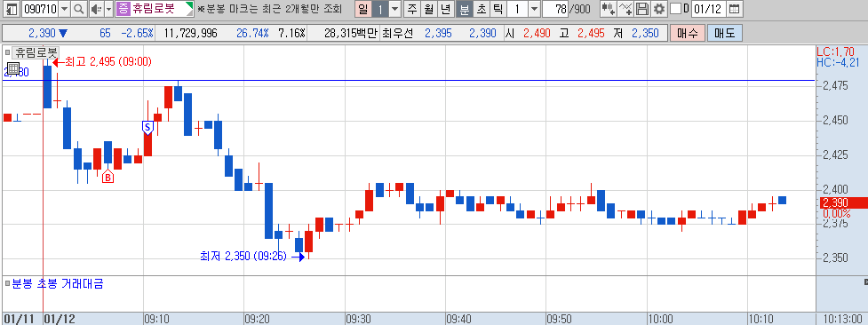Click the candle count field 78

[x=555, y=8]
